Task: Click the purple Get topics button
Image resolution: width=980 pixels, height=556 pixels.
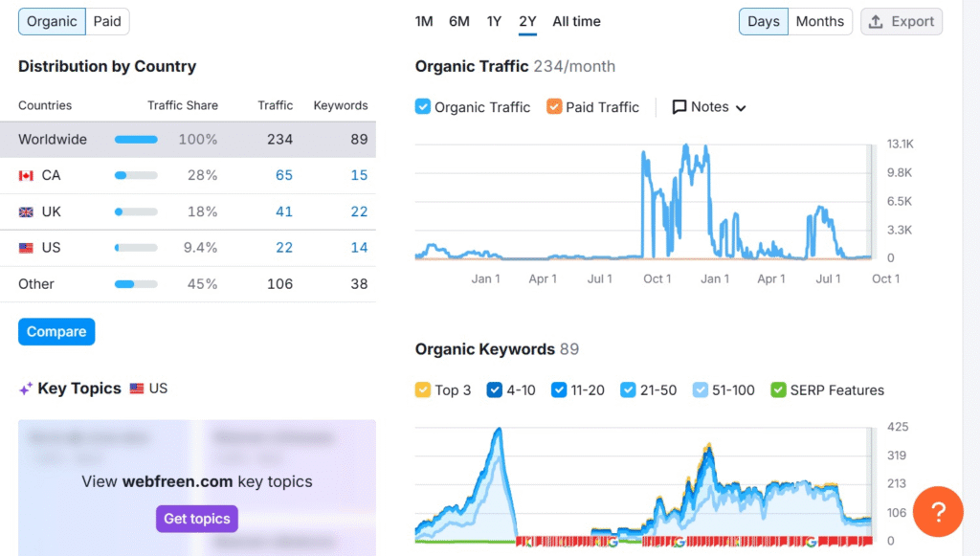Action: tap(196, 519)
